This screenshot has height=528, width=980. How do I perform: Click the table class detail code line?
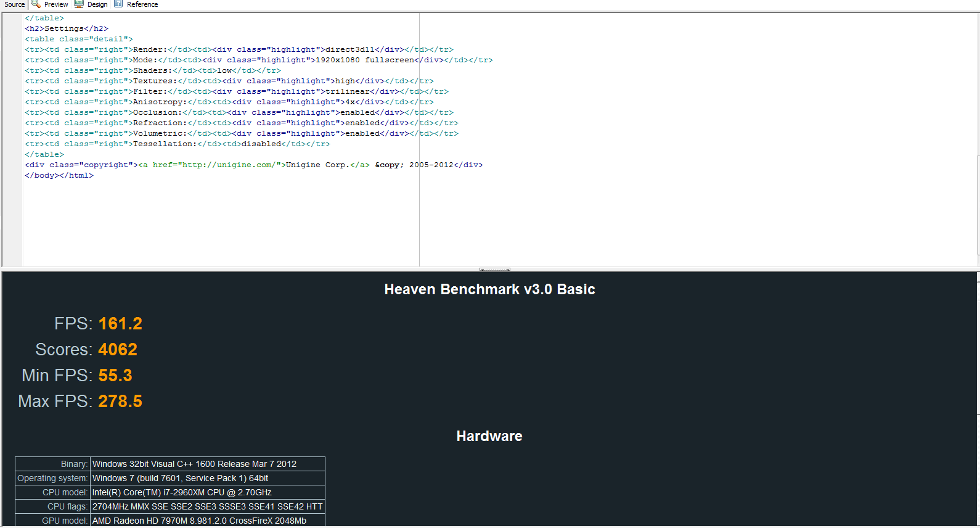click(x=79, y=39)
